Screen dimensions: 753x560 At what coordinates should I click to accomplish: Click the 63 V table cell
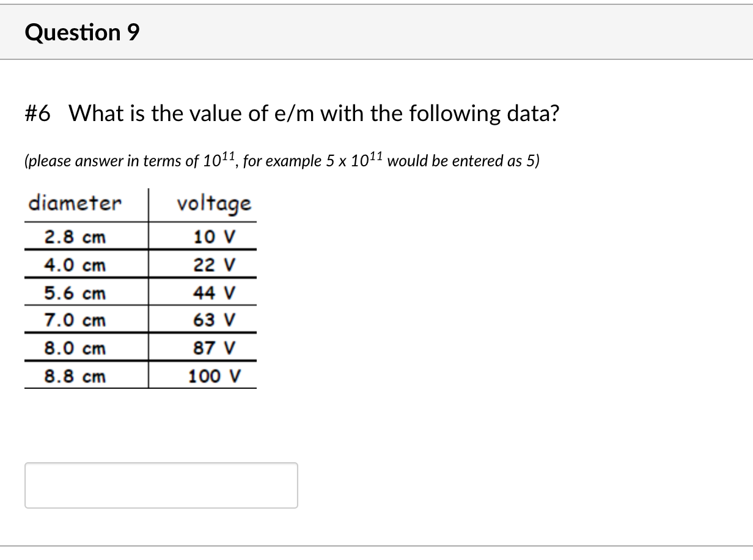click(213, 320)
